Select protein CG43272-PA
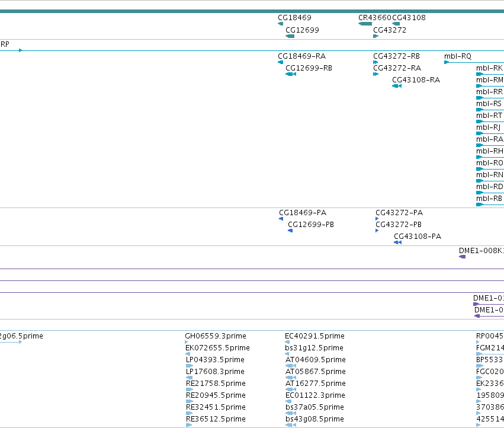 [399, 213]
